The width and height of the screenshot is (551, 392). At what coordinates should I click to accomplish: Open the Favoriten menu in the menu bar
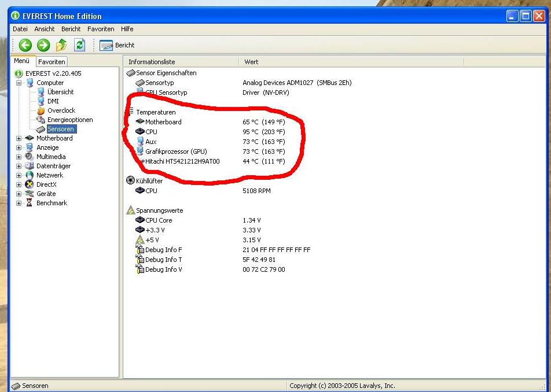click(x=101, y=29)
